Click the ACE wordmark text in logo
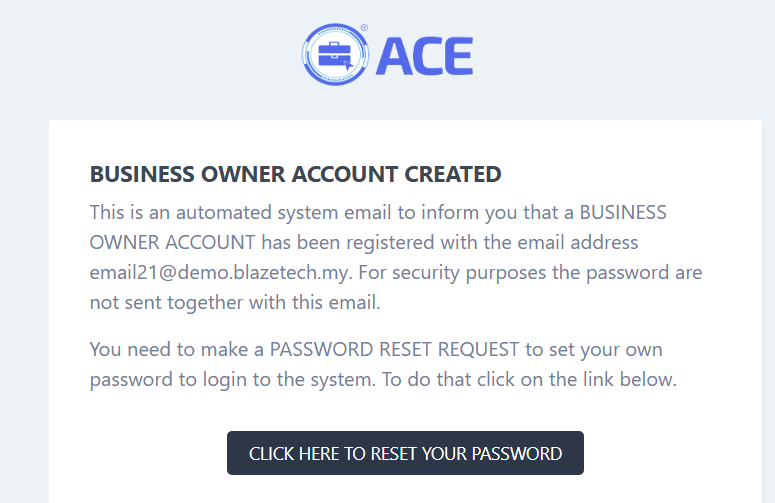Screen dimensions: 775x503 point(424,54)
